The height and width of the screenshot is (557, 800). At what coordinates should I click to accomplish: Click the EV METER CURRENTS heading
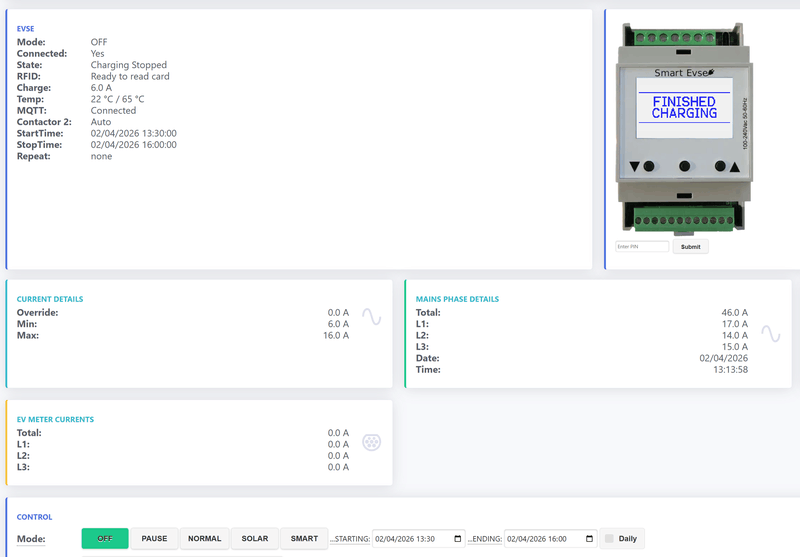[x=55, y=420]
